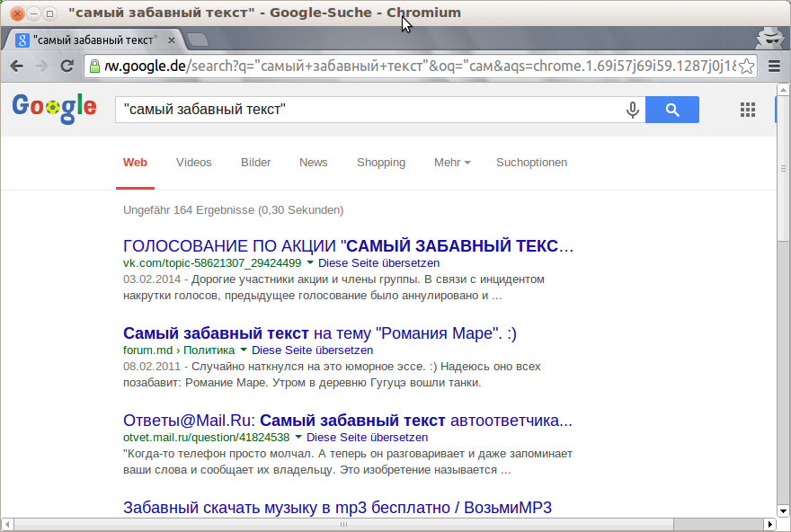Open Suchoptionen search tools

point(532,163)
